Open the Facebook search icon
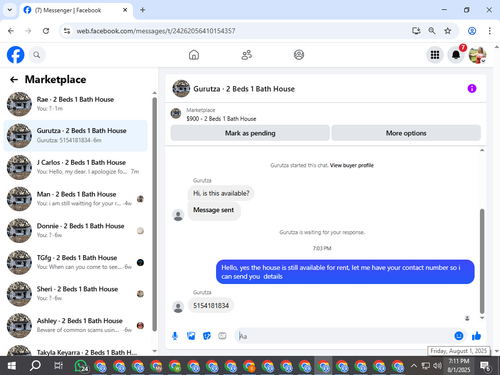Image resolution: width=500 pixels, height=375 pixels. pos(37,55)
